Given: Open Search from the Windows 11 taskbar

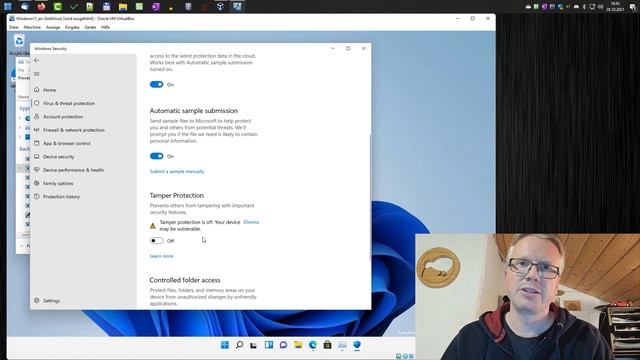Looking at the screenshot, I should coord(240,345).
